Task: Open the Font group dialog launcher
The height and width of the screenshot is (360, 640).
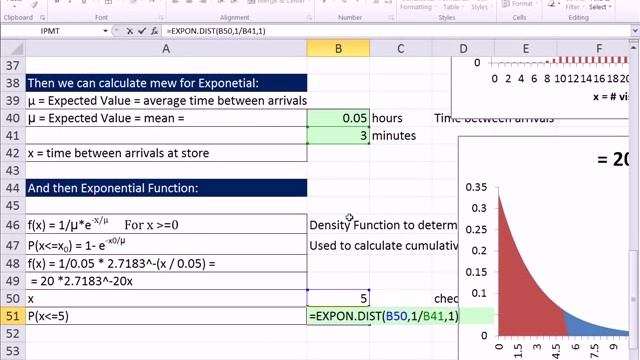Action: (x=161, y=18)
